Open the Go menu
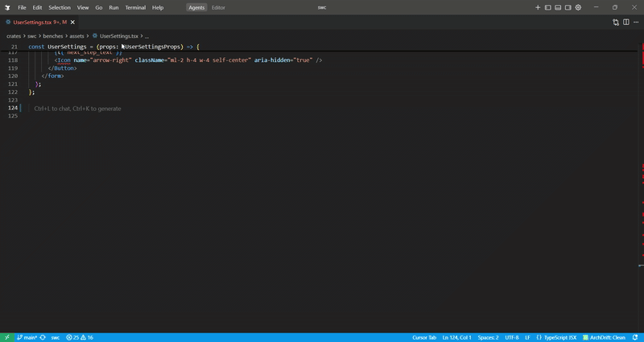 [99, 7]
